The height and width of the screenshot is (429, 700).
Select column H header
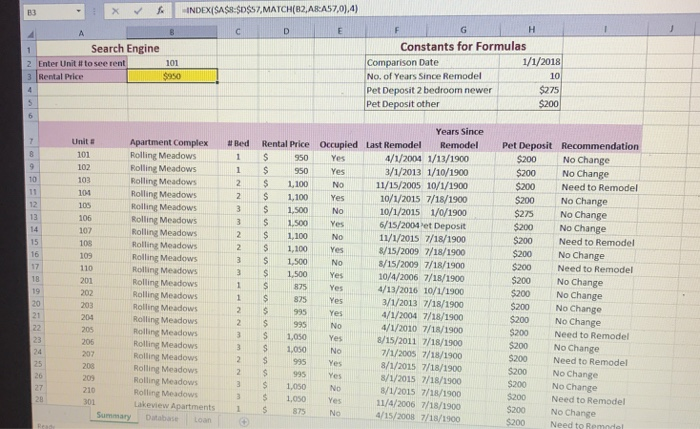point(531,29)
